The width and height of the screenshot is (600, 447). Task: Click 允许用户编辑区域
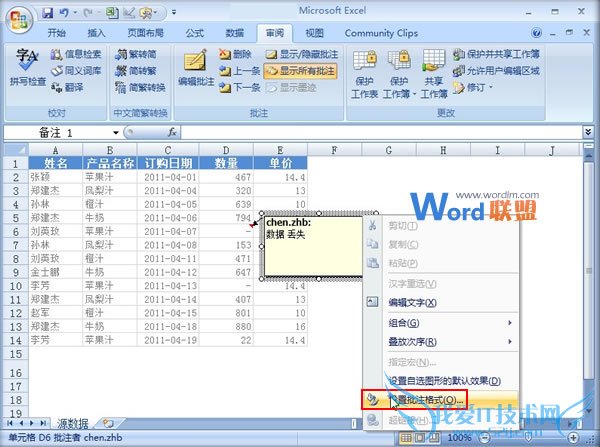(x=496, y=71)
